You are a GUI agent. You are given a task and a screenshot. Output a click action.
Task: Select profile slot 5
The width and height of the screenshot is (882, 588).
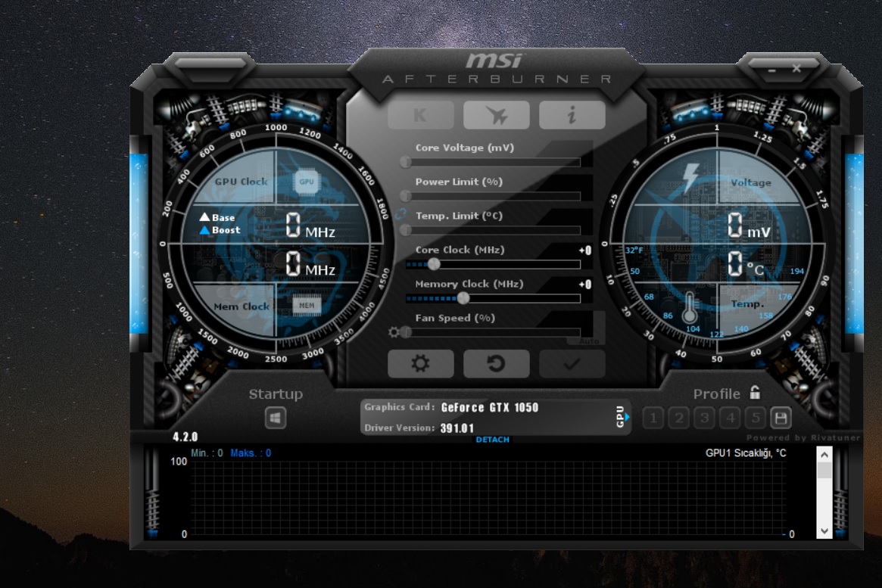[756, 418]
